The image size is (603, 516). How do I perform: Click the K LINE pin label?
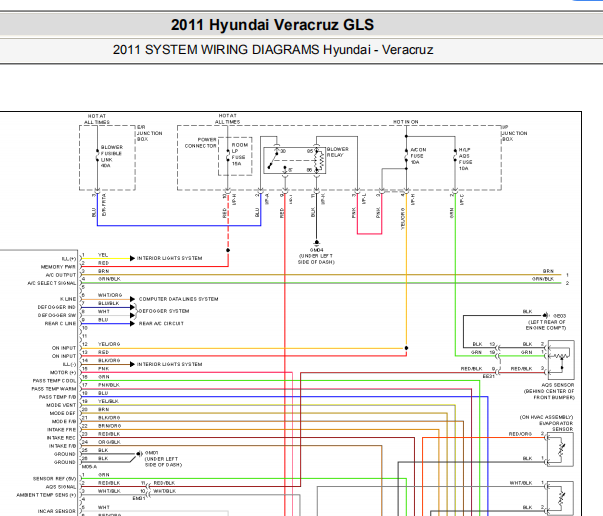[x=68, y=299]
